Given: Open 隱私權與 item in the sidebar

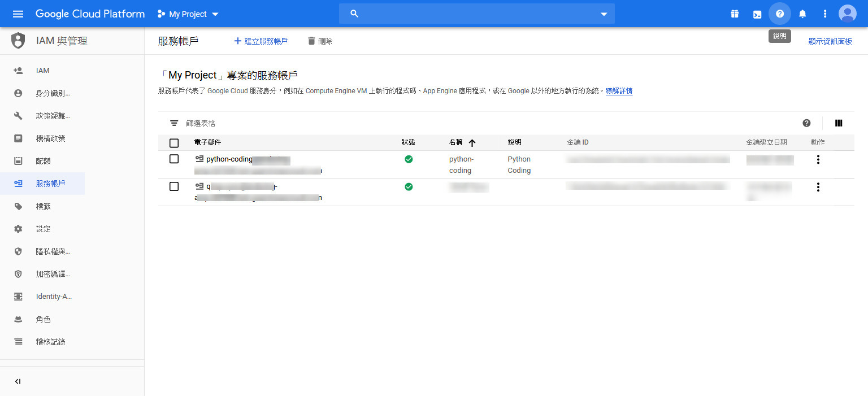Looking at the screenshot, I should tap(42, 251).
